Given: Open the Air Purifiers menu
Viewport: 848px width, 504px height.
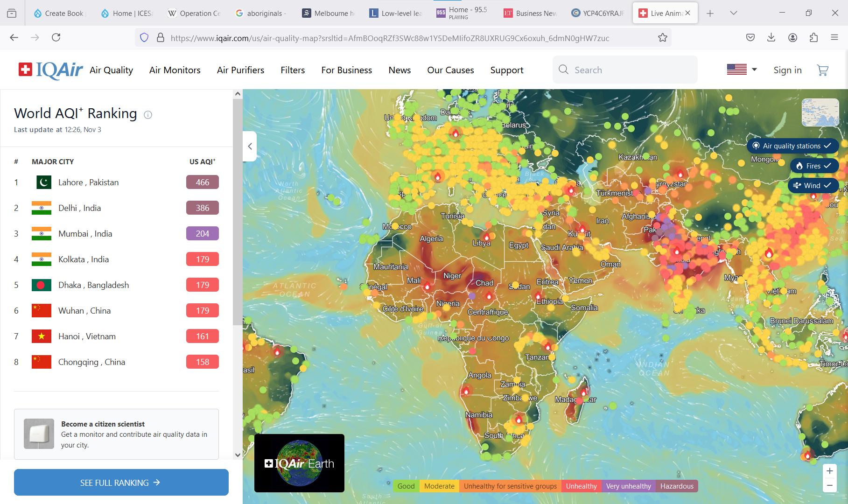Looking at the screenshot, I should [240, 70].
